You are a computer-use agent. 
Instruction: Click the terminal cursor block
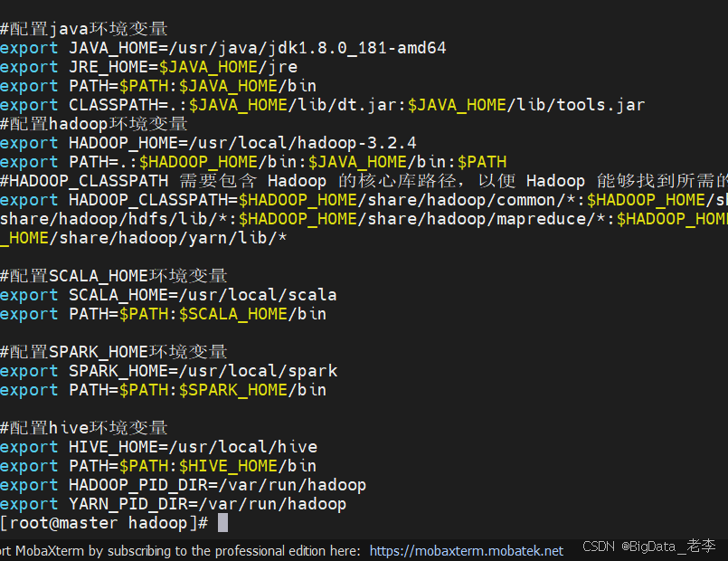click(222, 522)
